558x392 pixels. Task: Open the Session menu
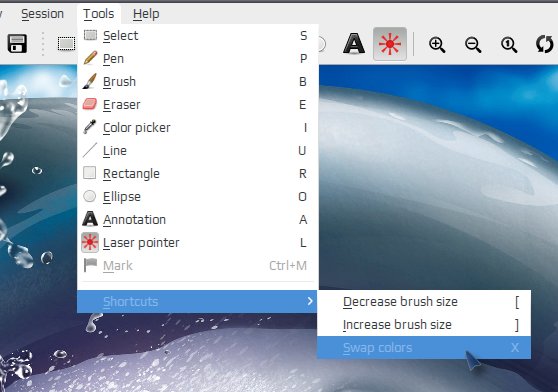point(42,14)
